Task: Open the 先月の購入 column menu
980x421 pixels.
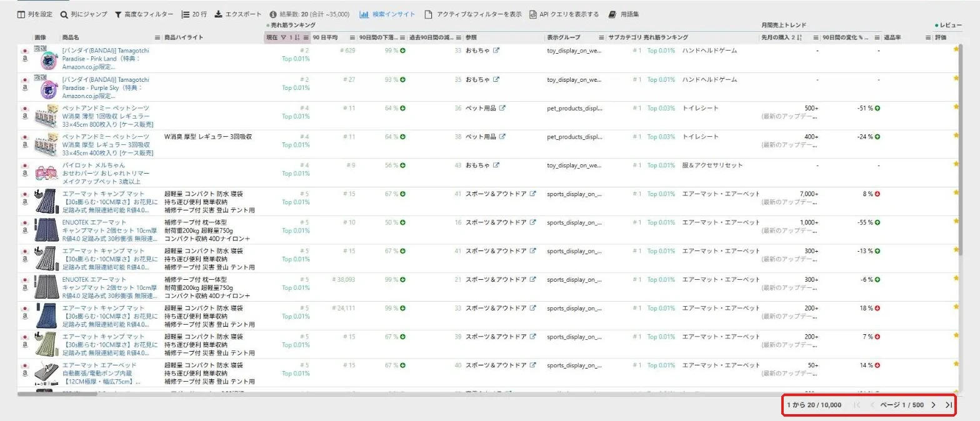Action: (816, 37)
